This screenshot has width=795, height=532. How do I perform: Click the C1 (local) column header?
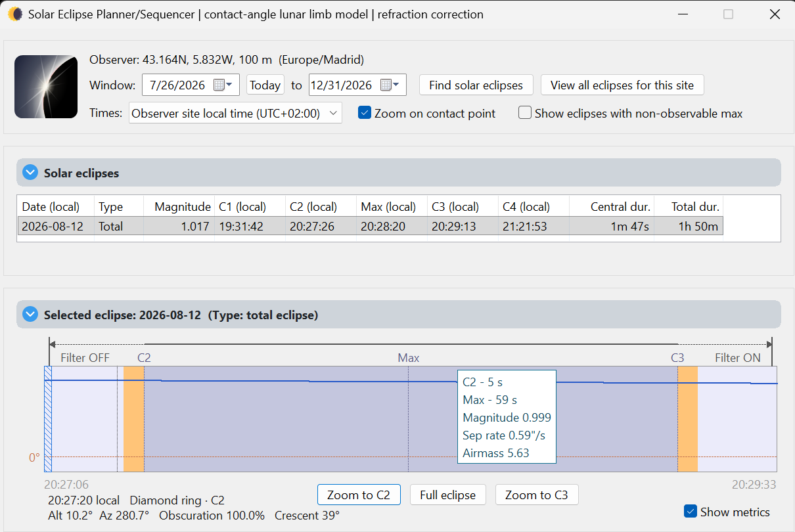tap(250, 206)
